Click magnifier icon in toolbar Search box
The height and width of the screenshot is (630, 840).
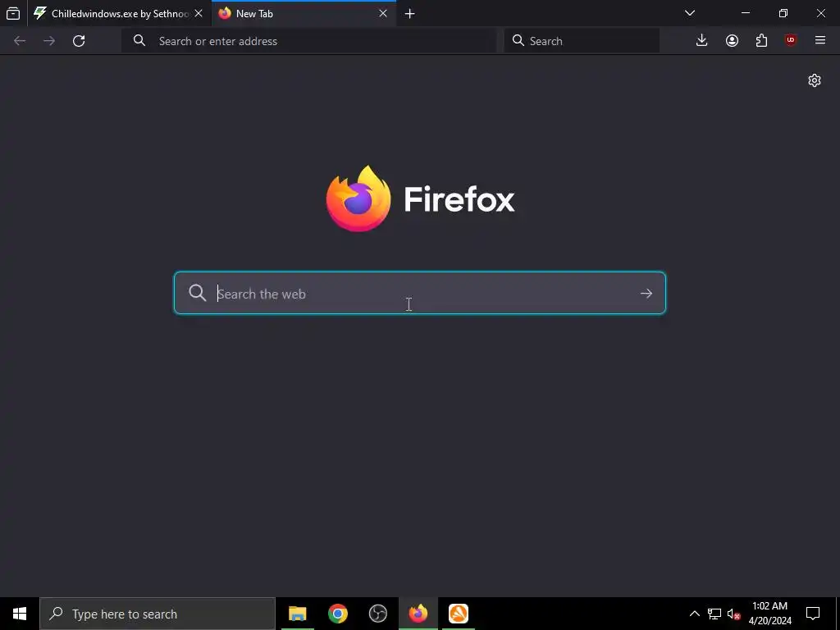point(518,41)
